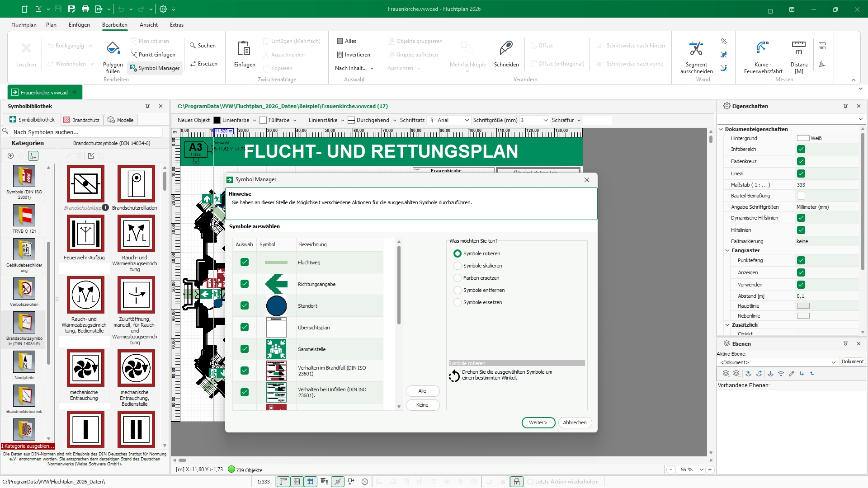This screenshot has width=868, height=488.
Task: Click the lock icon in status bar
Action: pyautogui.click(x=516, y=482)
